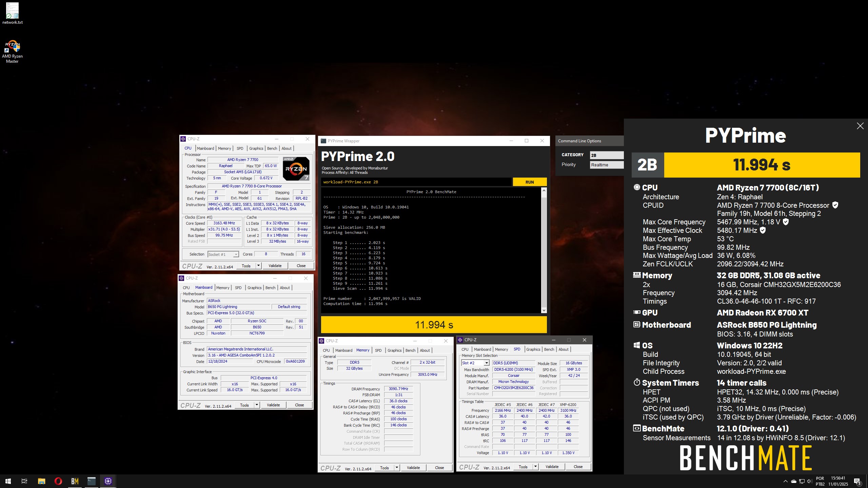Image resolution: width=868 pixels, height=488 pixels.
Task: Click Max Core Frequency verified shield
Action: point(786,222)
